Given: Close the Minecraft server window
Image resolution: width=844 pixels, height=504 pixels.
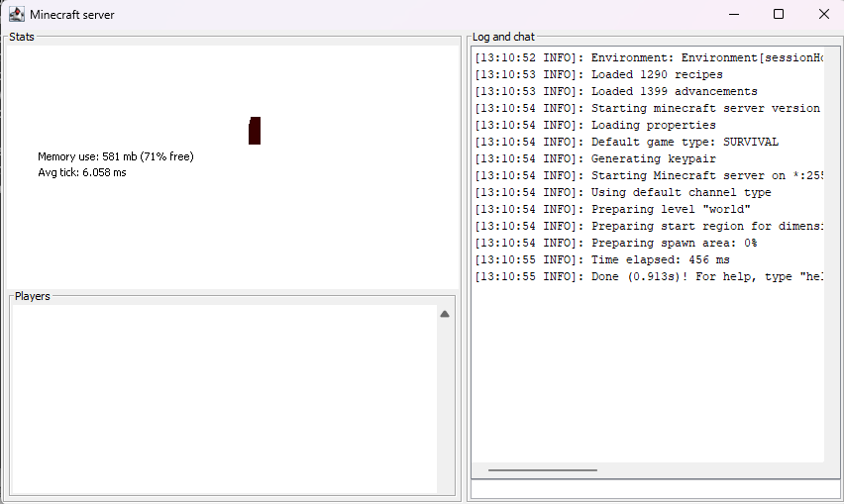Looking at the screenshot, I should pyautogui.click(x=823, y=15).
